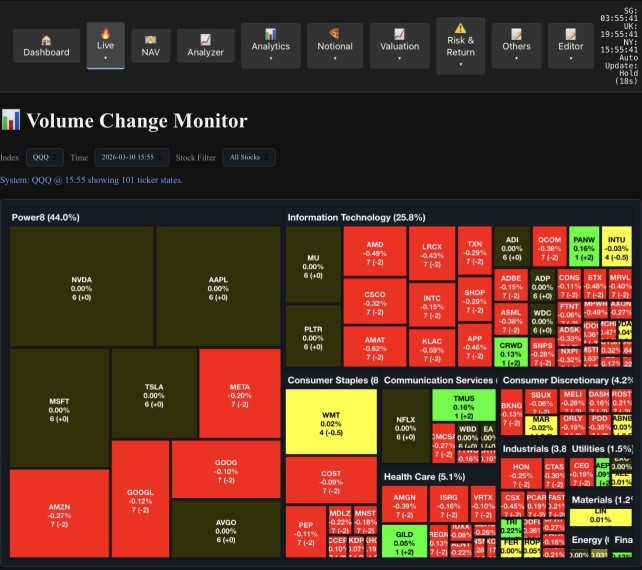
Task: Click the Information Technology (25.8%) header
Action: (x=356, y=217)
